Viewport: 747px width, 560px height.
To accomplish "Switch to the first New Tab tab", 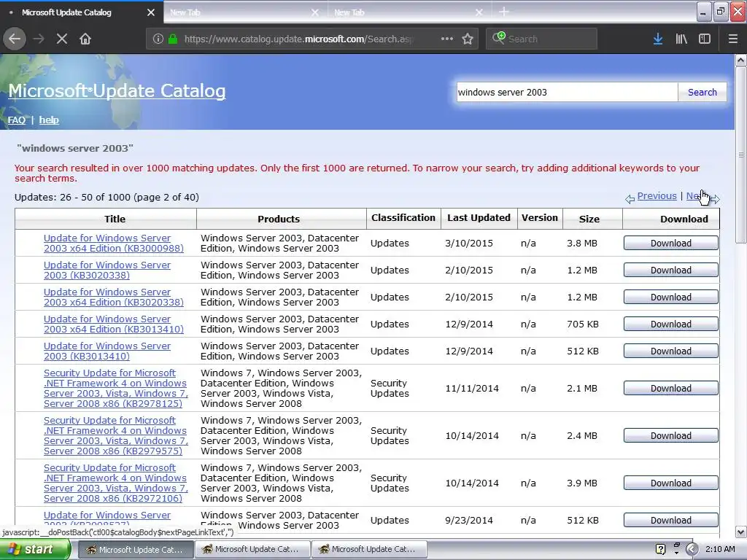I will [237, 12].
